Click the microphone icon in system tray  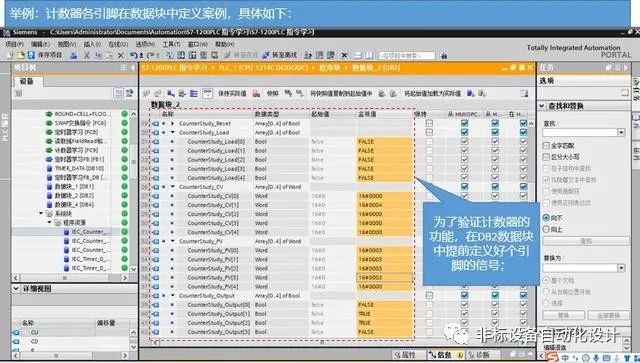(596, 358)
